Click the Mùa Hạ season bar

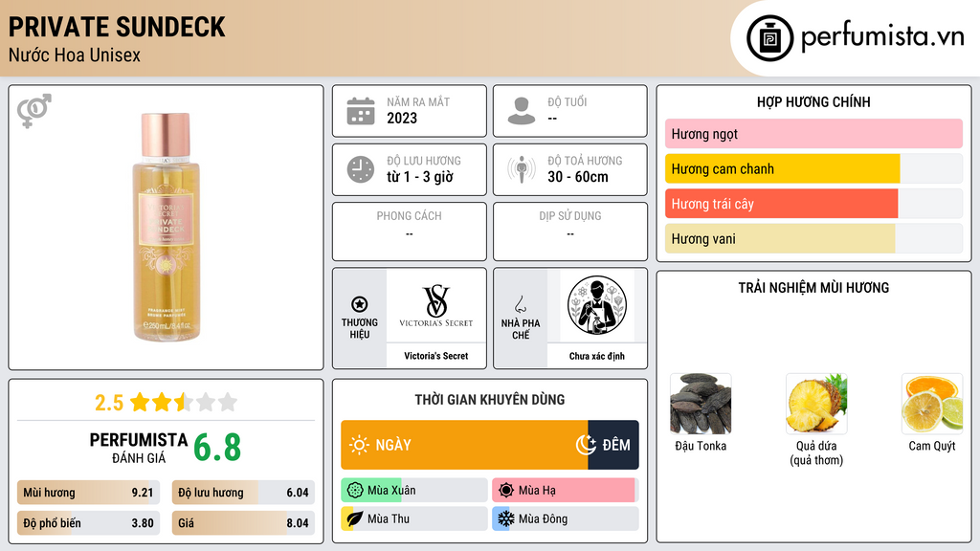coord(566,491)
